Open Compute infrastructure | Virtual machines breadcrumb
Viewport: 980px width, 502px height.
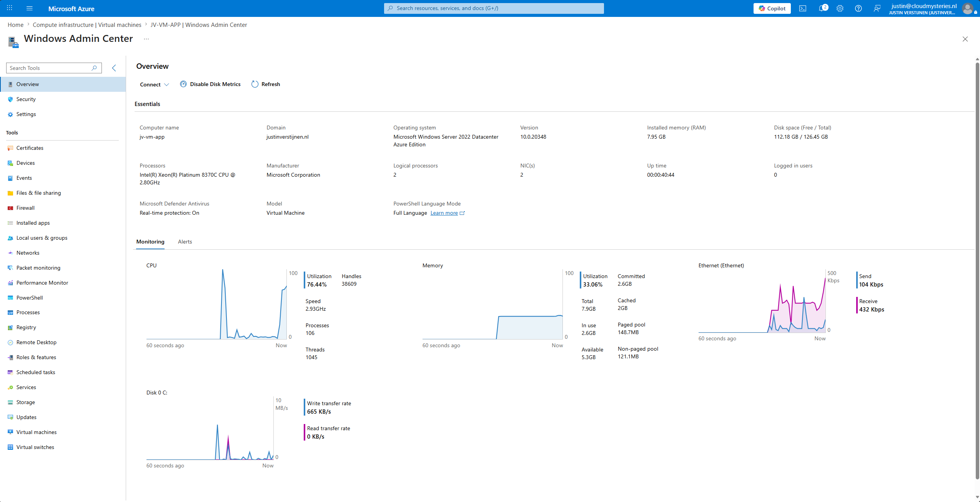(x=87, y=25)
